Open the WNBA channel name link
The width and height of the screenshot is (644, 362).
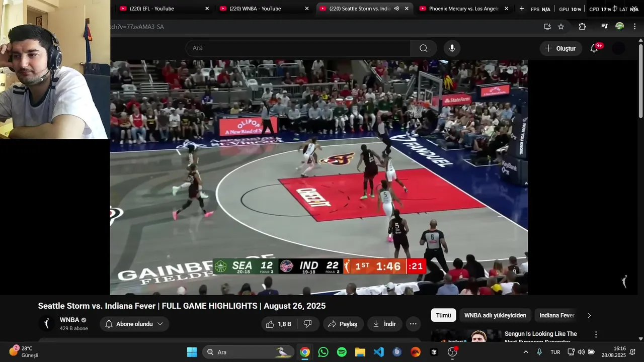point(69,320)
